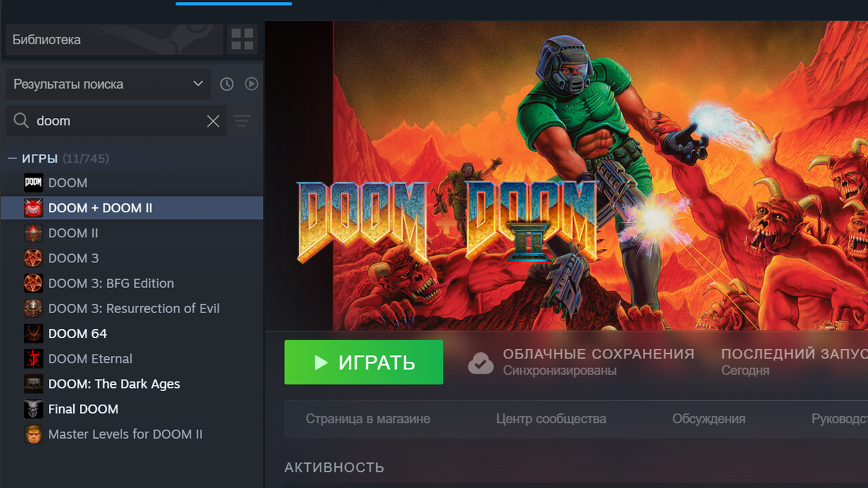Click the search magnifier icon
868x488 pixels.
point(22,121)
